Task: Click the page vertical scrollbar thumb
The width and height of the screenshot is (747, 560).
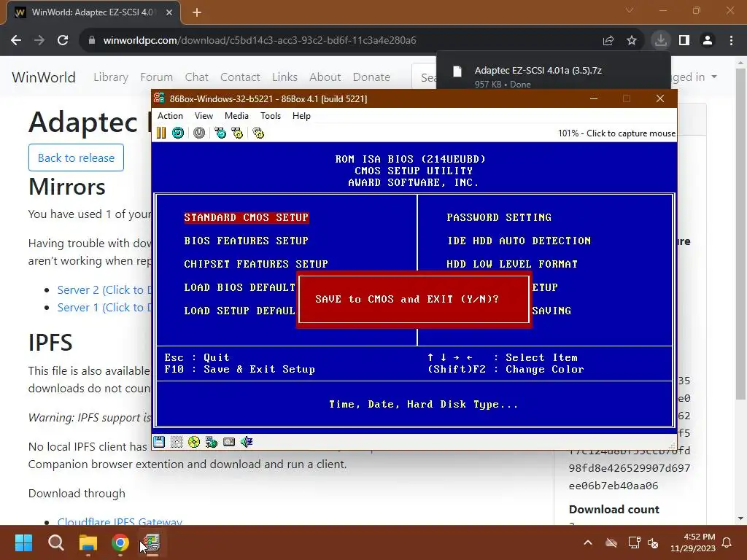Action: [x=740, y=233]
